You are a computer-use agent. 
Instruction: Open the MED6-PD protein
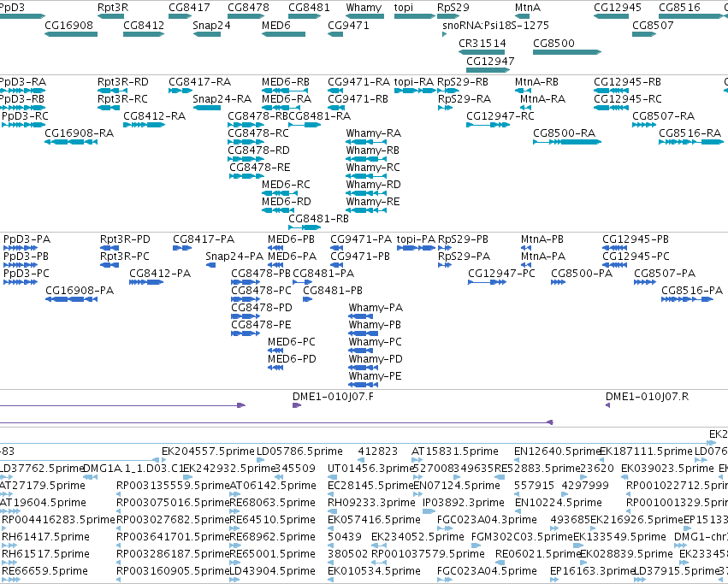point(275,368)
